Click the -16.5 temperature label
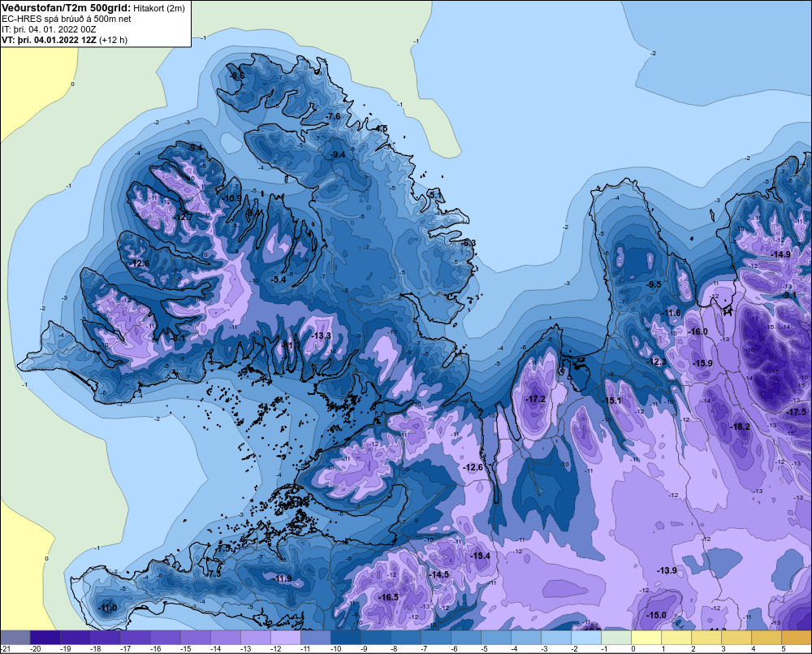Viewport: 812px width, 654px height. click(x=388, y=597)
